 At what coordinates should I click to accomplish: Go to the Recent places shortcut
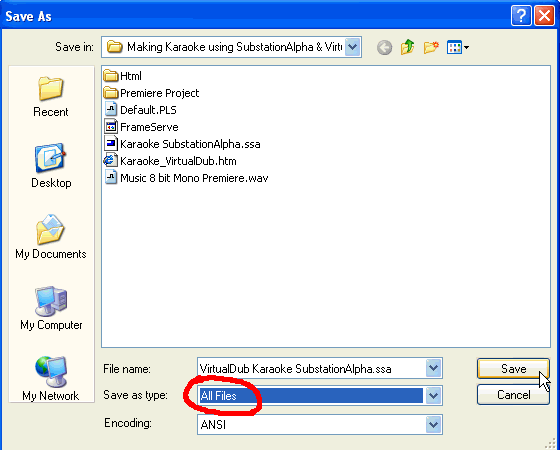(51, 96)
